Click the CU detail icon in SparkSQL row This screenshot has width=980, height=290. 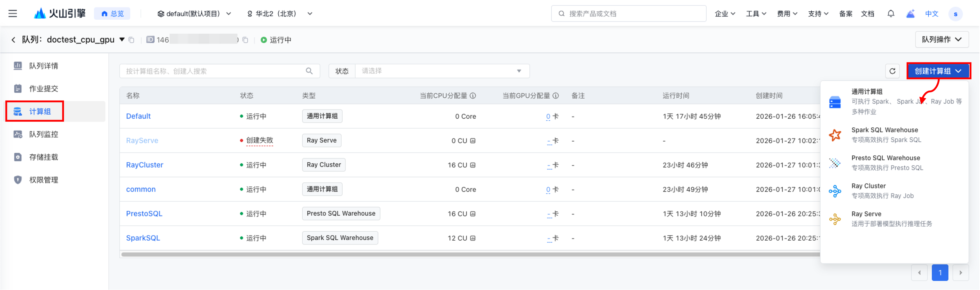(x=473, y=238)
